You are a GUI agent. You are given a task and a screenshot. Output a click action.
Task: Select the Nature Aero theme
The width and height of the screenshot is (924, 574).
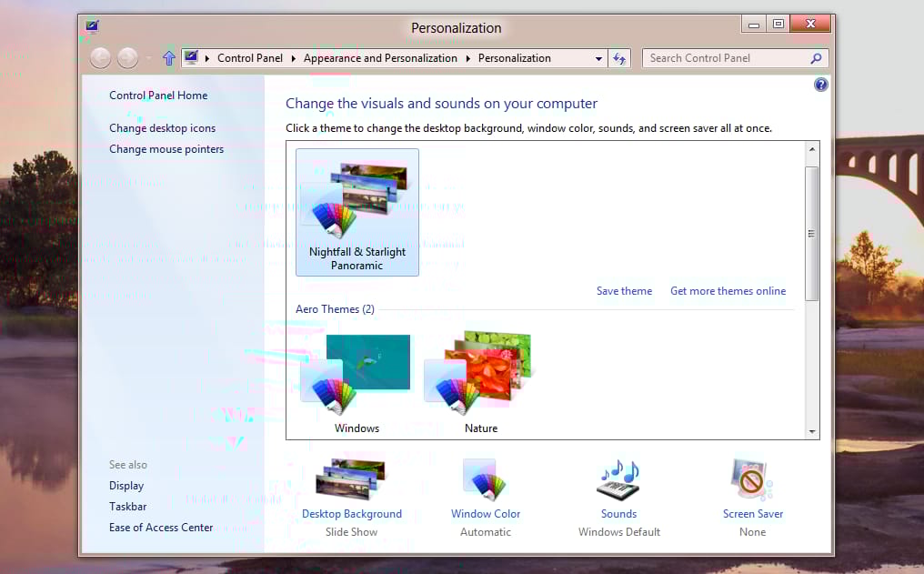coord(480,383)
